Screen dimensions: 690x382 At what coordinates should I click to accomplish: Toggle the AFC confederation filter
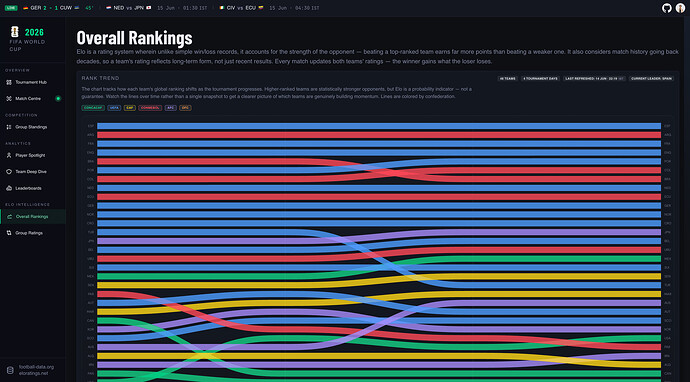tap(171, 108)
